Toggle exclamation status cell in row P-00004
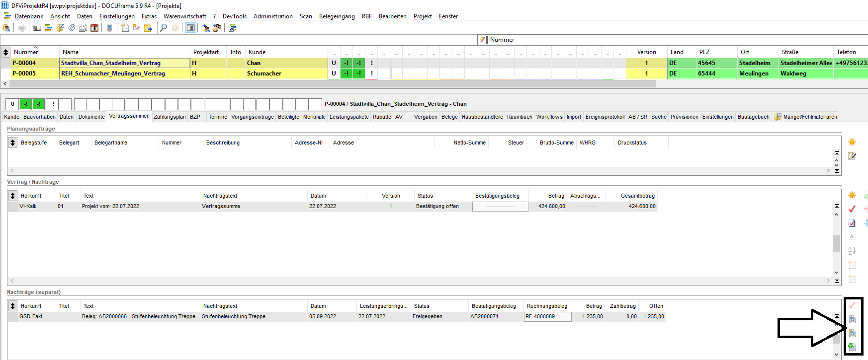Screen dimensions: 868x360 (371, 63)
